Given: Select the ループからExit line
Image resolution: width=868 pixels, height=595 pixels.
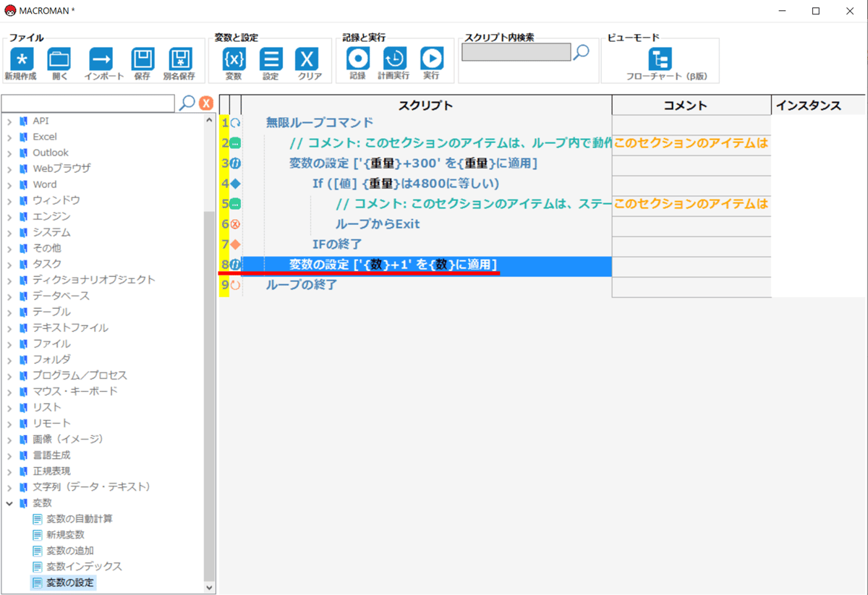Looking at the screenshot, I should 378,224.
